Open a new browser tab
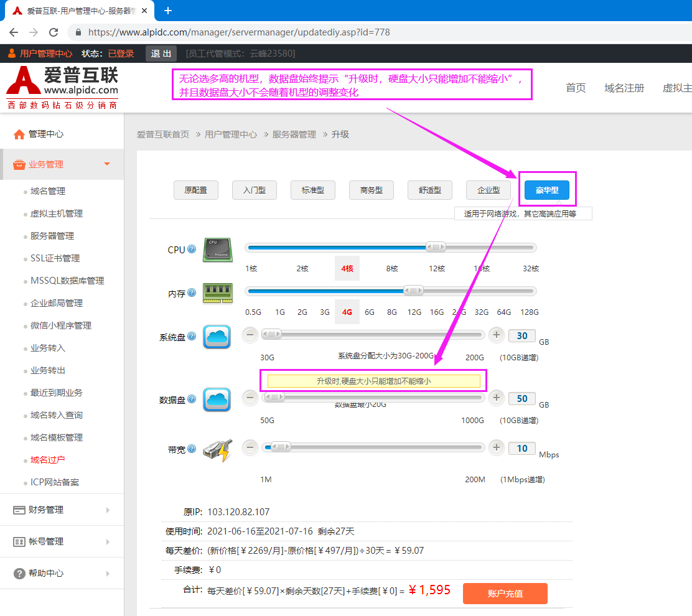This screenshot has height=616, width=692. (168, 11)
